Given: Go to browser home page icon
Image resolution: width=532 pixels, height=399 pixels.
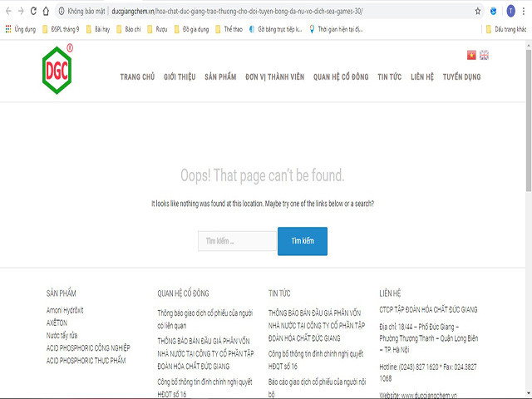Looking at the screenshot, I should pyautogui.click(x=47, y=12).
